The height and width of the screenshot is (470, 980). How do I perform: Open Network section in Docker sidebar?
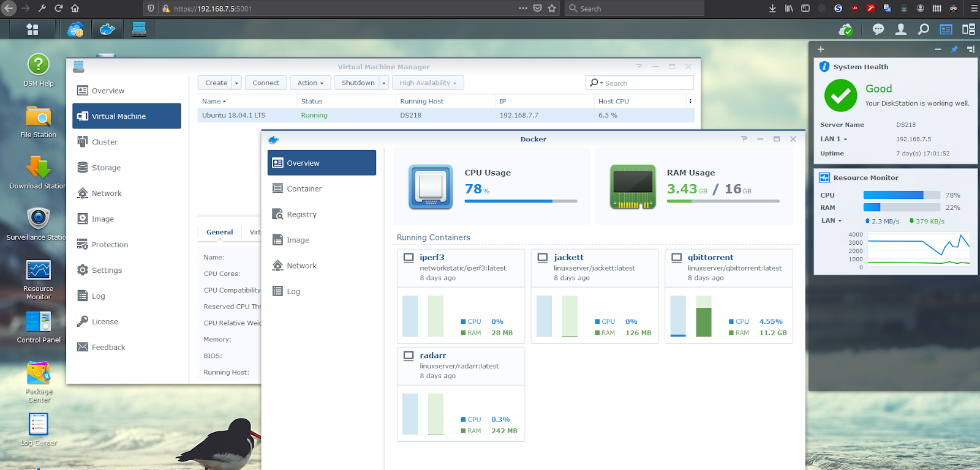322,266
